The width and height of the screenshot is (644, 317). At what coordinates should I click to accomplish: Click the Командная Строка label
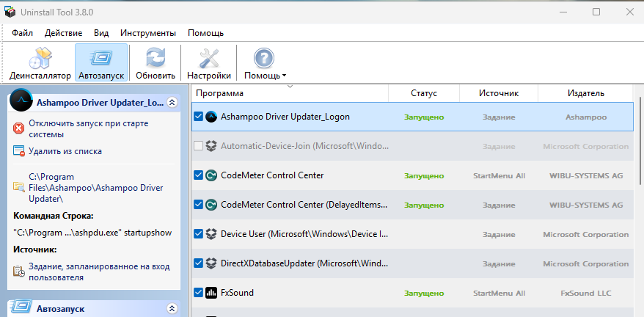[54, 216]
